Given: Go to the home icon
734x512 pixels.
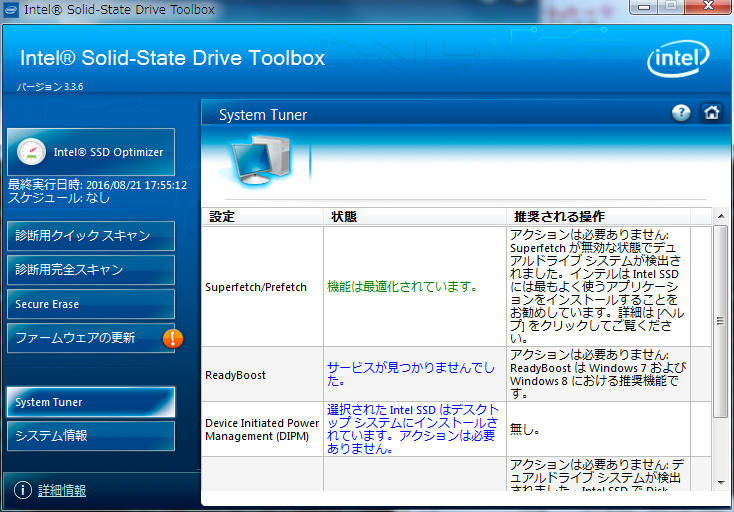Looking at the screenshot, I should coord(712,113).
